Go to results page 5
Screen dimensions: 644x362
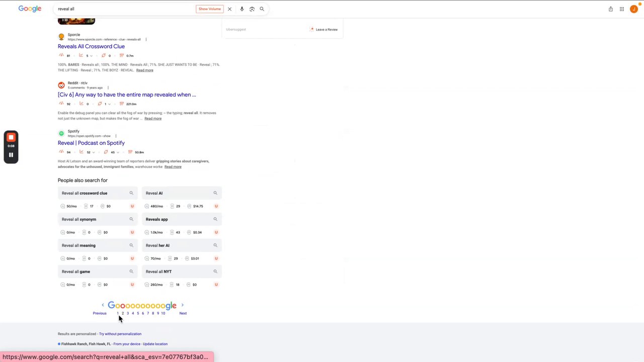(138, 313)
